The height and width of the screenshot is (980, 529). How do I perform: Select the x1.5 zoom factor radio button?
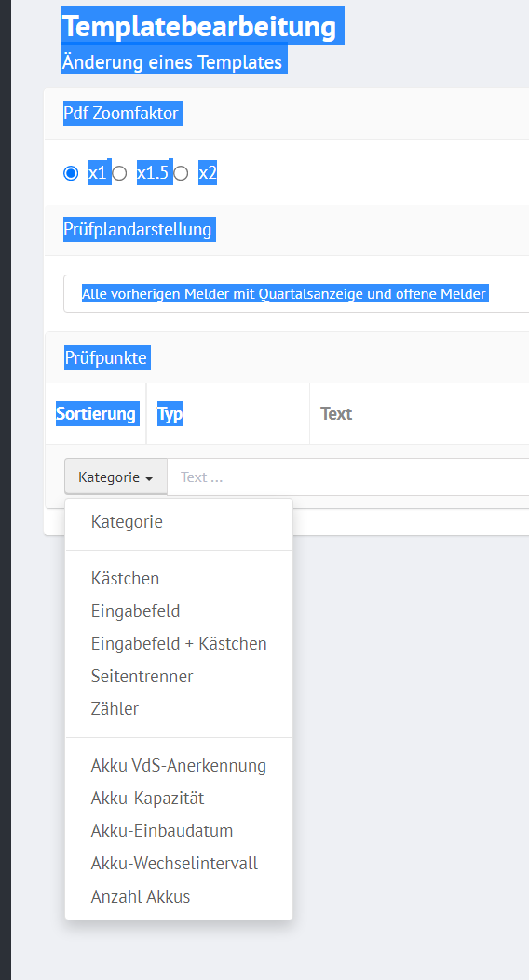[119, 173]
